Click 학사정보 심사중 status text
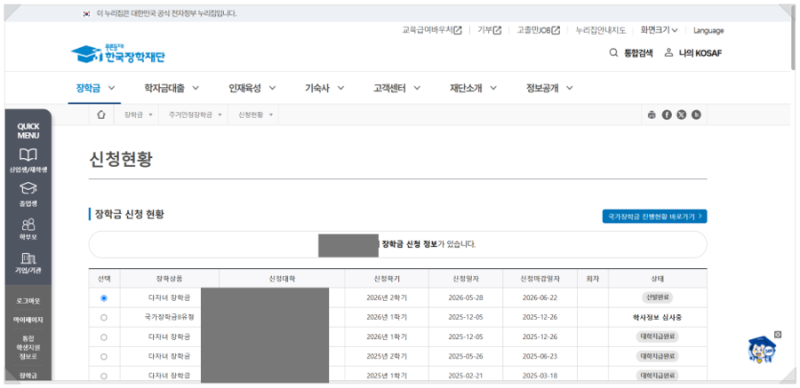This screenshot has width=800, height=388. [x=657, y=317]
